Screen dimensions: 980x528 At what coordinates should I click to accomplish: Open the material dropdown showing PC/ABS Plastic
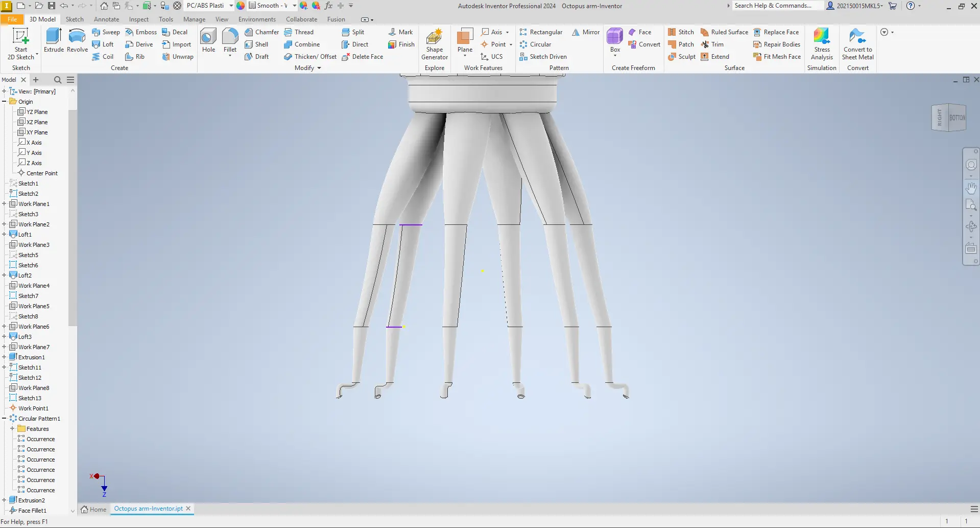coord(231,6)
